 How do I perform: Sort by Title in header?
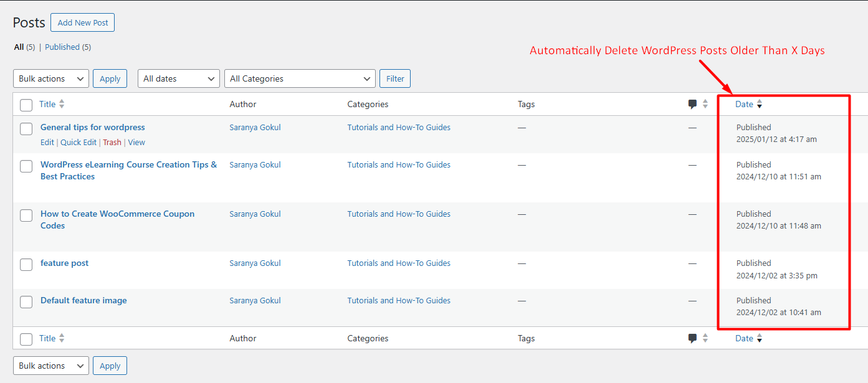[x=47, y=104]
